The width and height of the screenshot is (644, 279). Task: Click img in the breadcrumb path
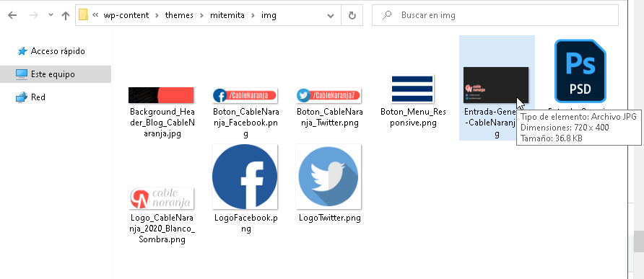tap(269, 16)
